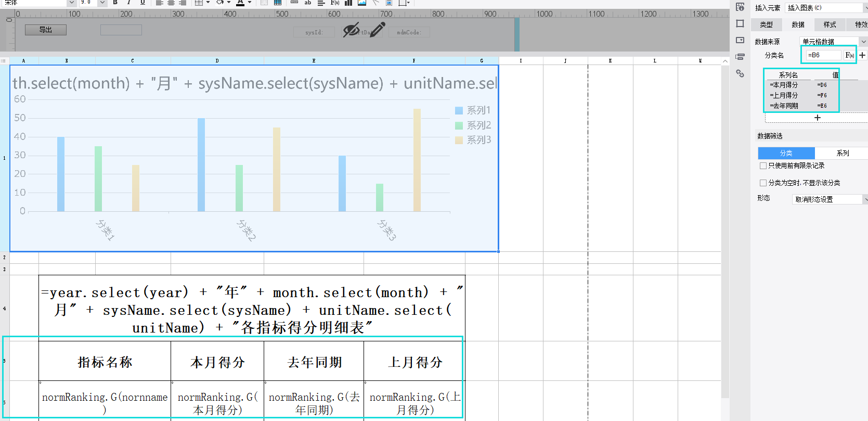Viewport: 868px width, 421px height.
Task: Toggle underline formatting in toolbar
Action: tap(142, 3)
